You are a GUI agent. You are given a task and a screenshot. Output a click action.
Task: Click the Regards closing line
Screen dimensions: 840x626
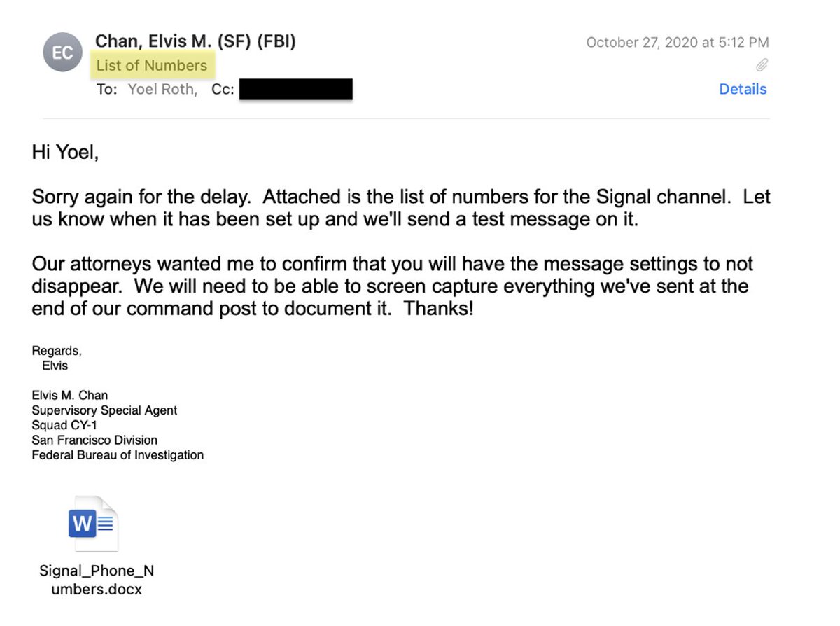coord(57,352)
